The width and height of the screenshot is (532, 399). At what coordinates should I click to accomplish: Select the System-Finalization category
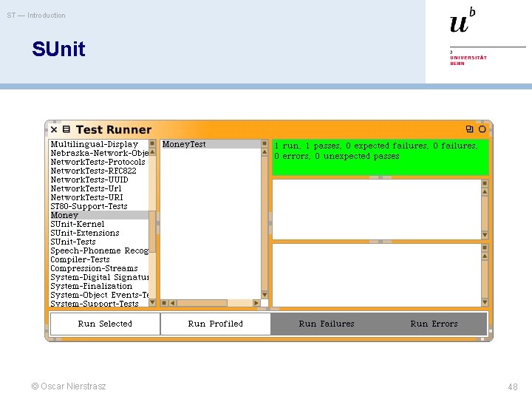pos(99,286)
